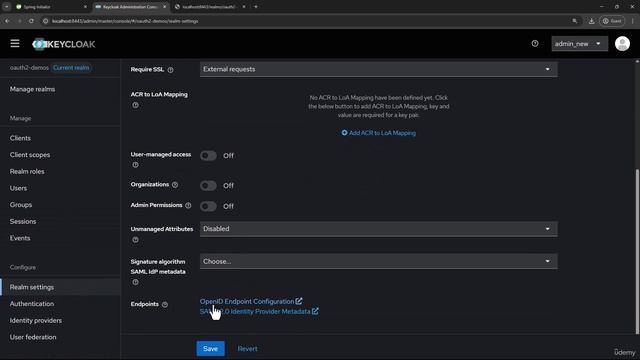Click the browser downloads icon
Viewport: 640px width, 360px height.
coord(591,21)
